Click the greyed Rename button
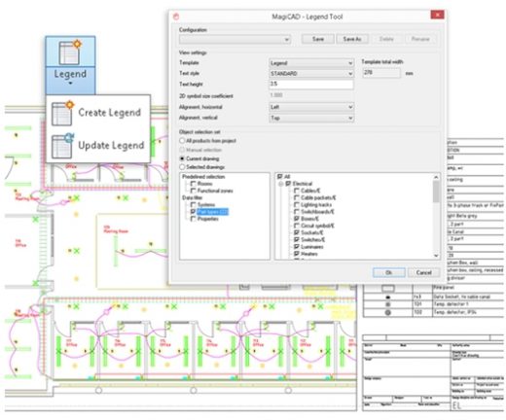The image size is (506, 420). click(420, 39)
